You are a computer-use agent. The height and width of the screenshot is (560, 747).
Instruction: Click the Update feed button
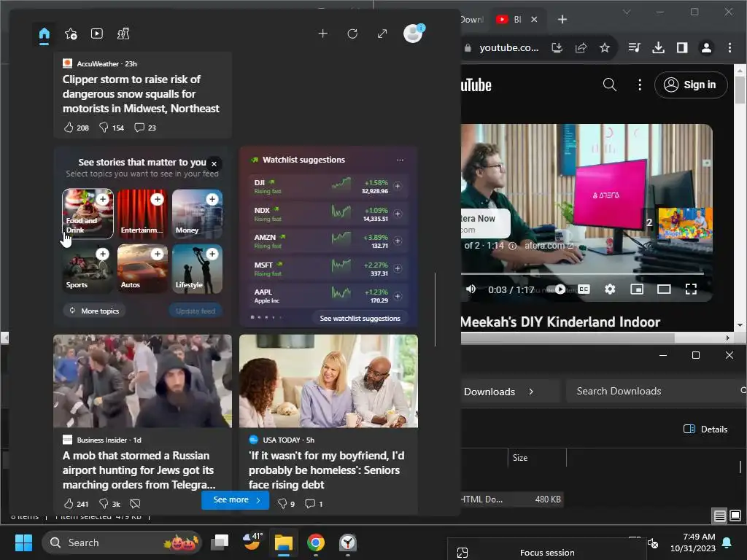tap(196, 311)
